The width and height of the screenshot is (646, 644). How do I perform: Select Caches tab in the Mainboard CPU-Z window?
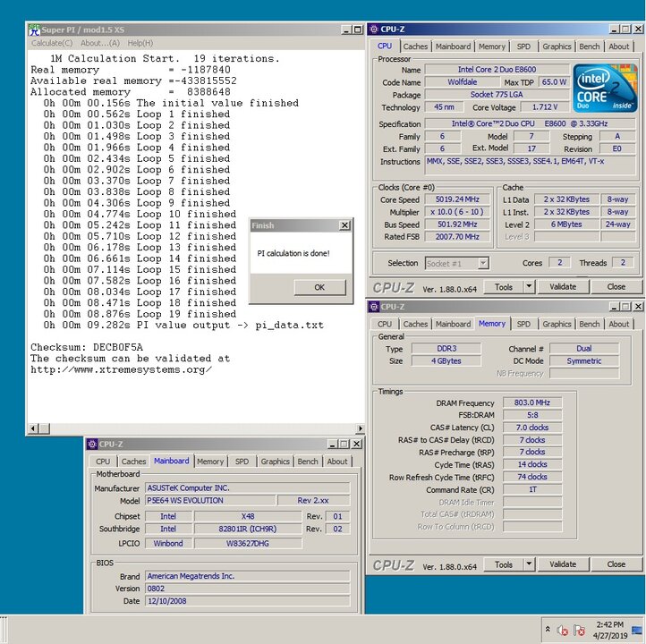pyautogui.click(x=133, y=462)
